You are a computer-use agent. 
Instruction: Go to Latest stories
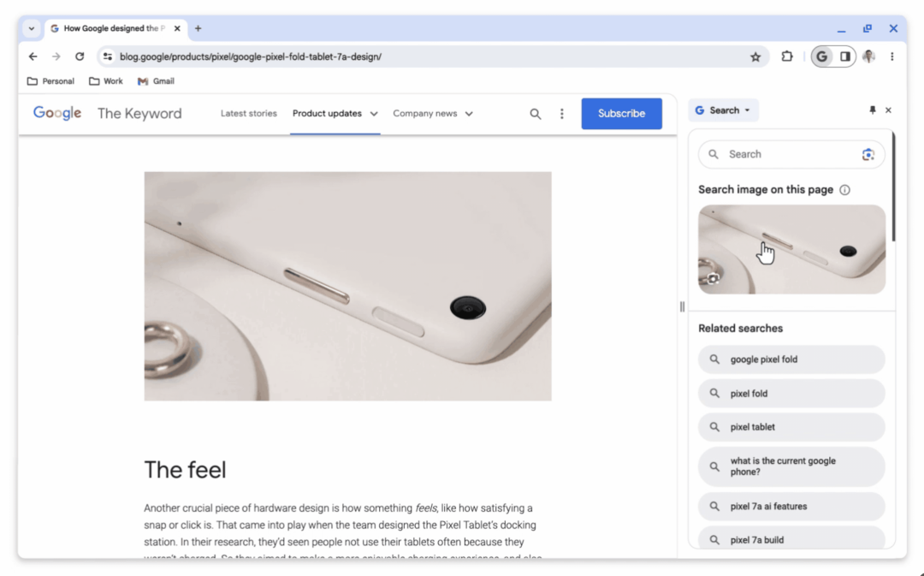[x=249, y=113]
